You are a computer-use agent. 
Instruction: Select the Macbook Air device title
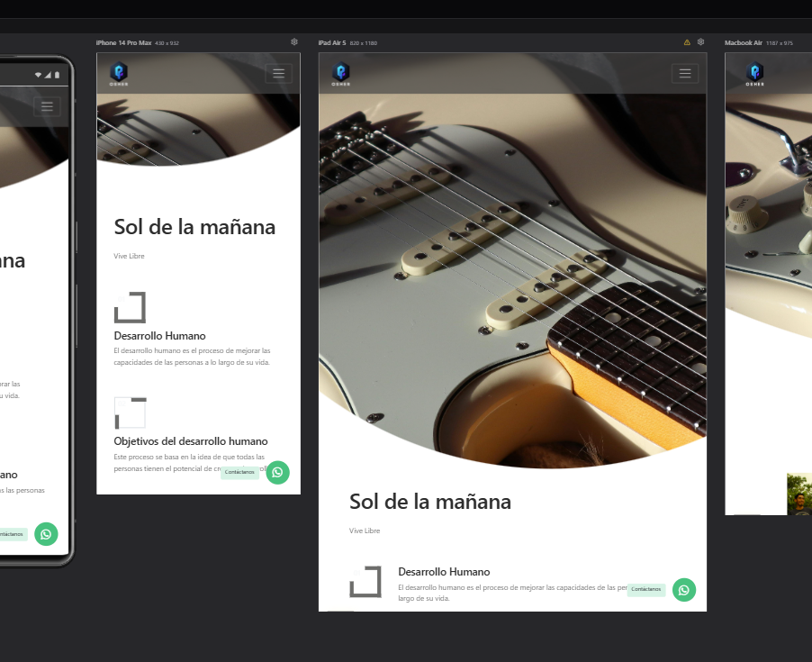pyautogui.click(x=743, y=43)
